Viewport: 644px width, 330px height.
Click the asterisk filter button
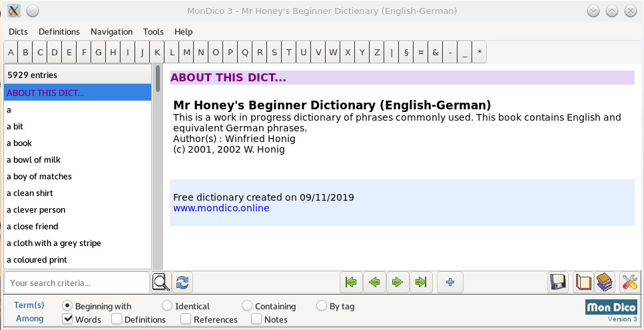pyautogui.click(x=480, y=52)
